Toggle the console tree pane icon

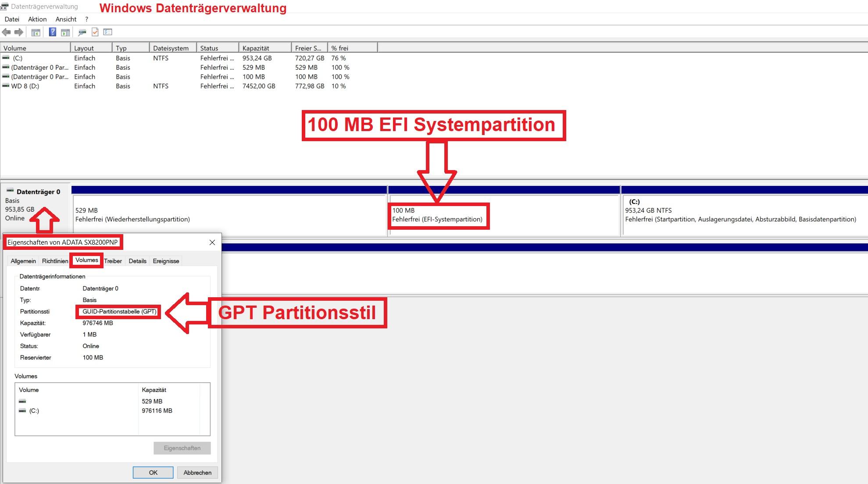[36, 32]
